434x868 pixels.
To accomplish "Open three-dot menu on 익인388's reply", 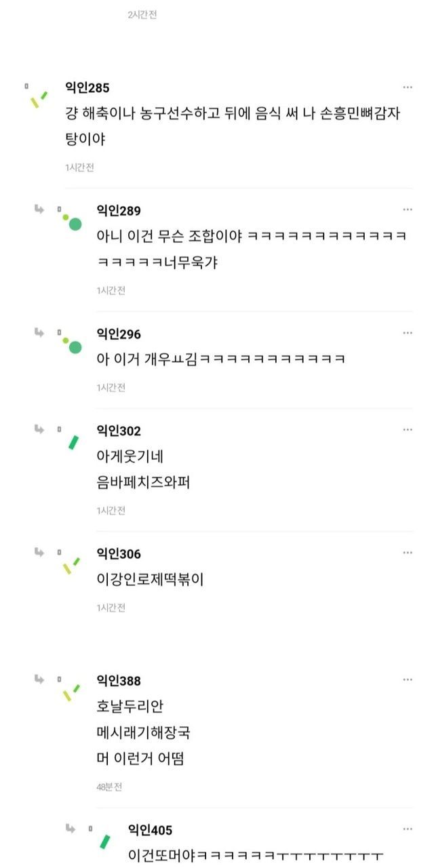I will pyautogui.click(x=408, y=680).
